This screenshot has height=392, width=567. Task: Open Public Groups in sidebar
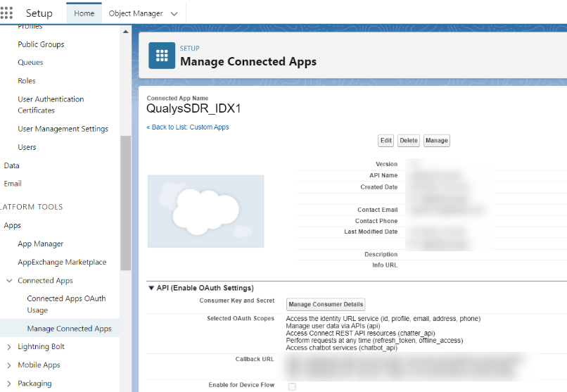coord(41,44)
